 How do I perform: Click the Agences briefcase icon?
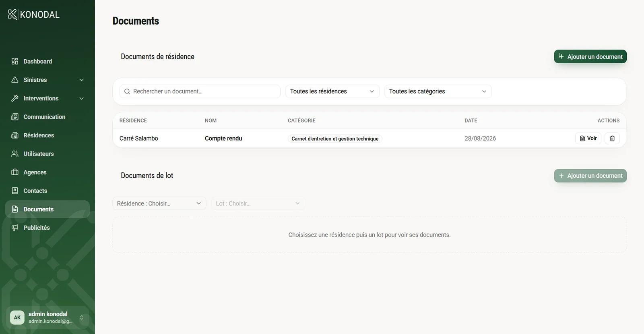[15, 172]
